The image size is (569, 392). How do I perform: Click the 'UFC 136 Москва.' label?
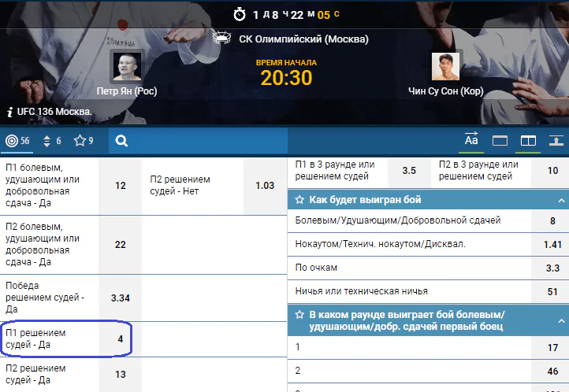54,112
